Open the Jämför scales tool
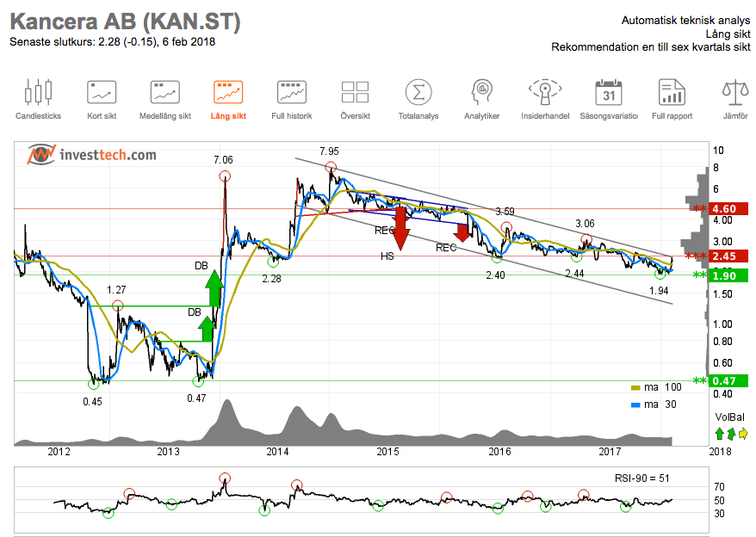 [735, 99]
